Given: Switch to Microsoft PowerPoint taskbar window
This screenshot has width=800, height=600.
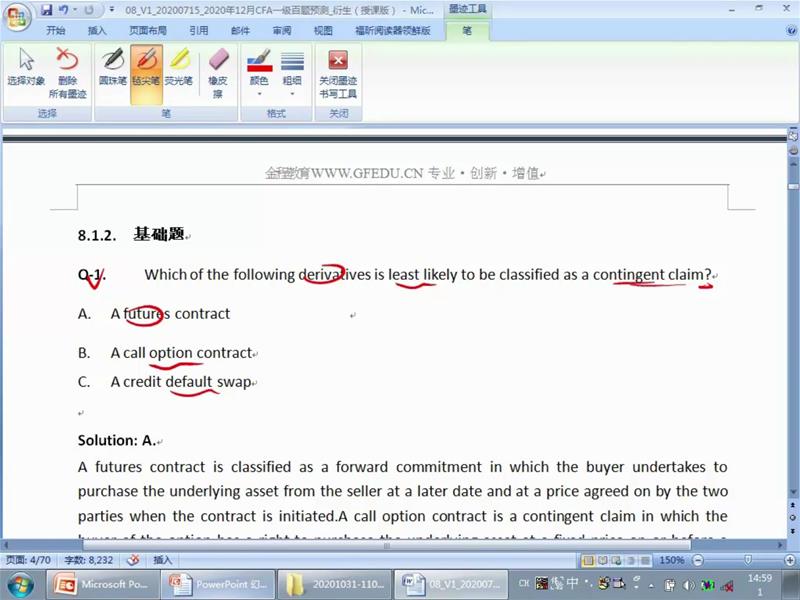Looking at the screenshot, I should click(x=105, y=585).
